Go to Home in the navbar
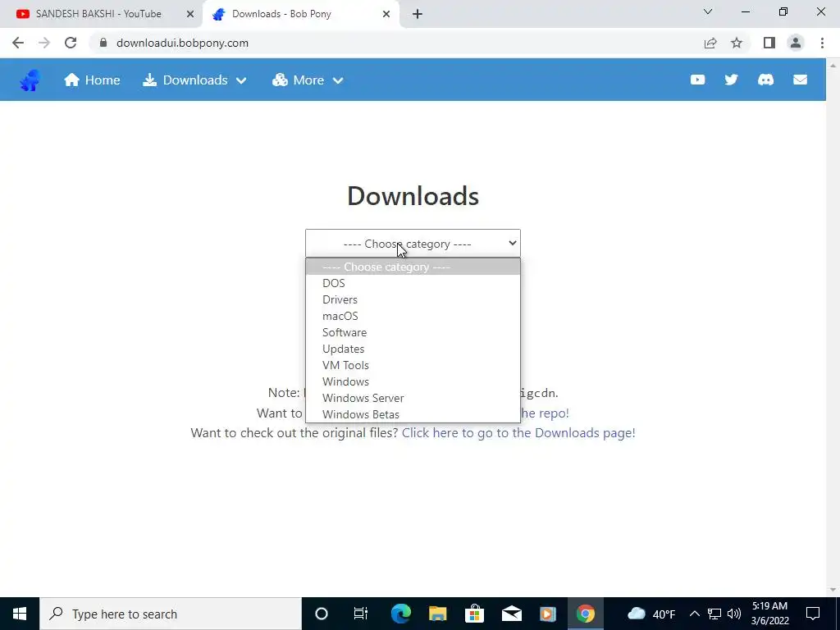840x630 pixels. [x=92, y=80]
